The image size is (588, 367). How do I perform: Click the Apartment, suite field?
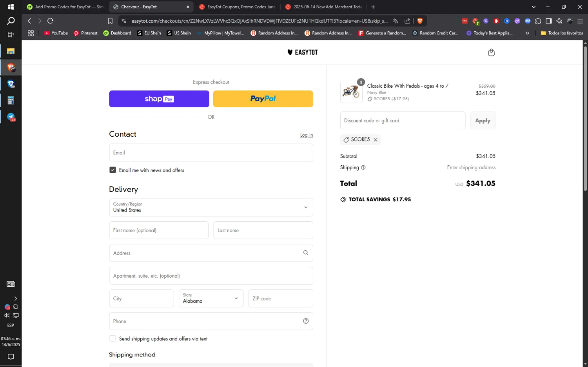[x=211, y=276]
